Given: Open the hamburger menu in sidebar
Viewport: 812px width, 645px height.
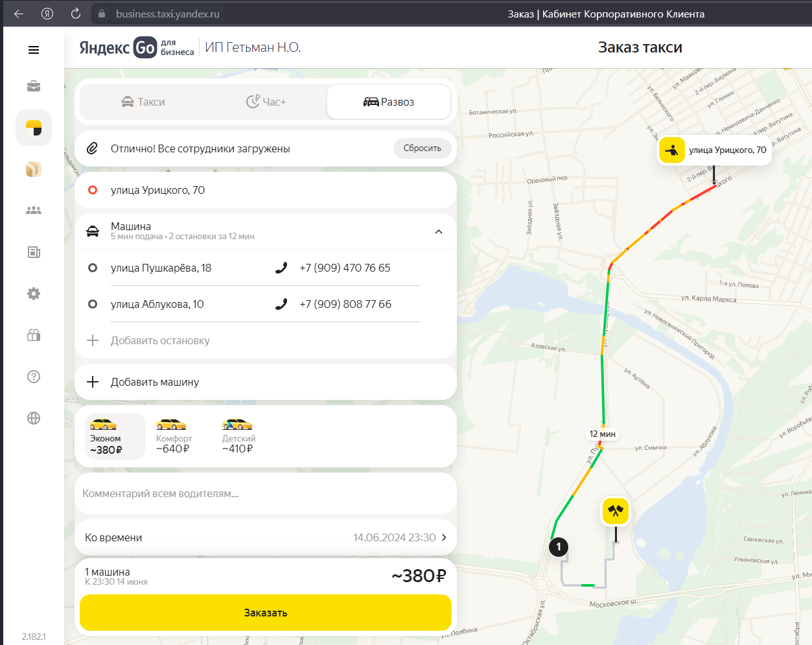Looking at the screenshot, I should click(x=34, y=50).
